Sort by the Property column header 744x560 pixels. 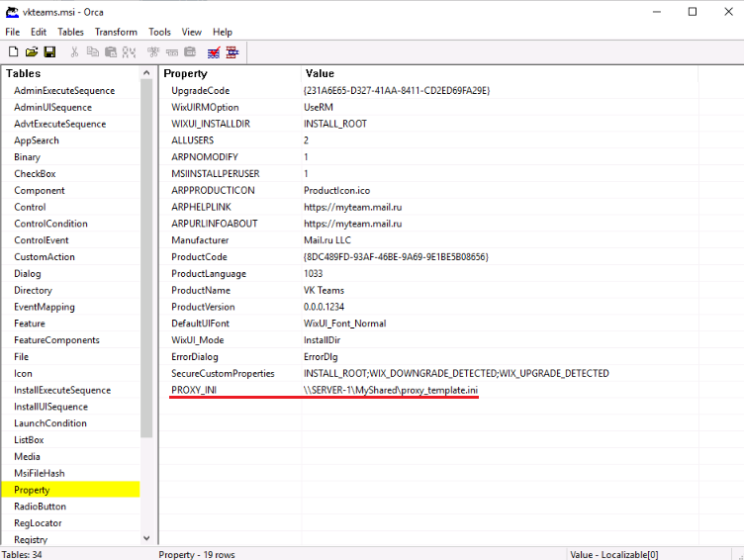(x=230, y=73)
